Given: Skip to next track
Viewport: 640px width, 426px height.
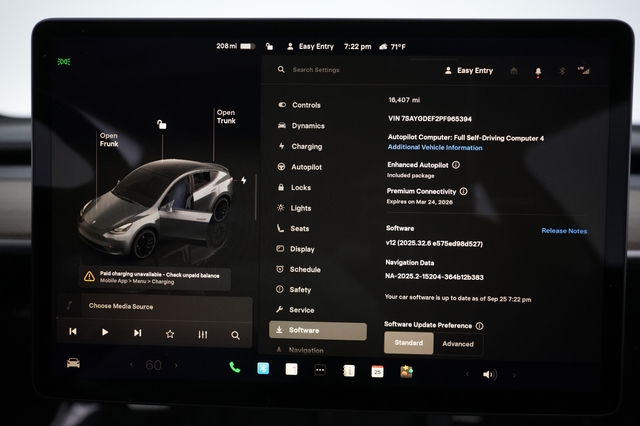Looking at the screenshot, I should click(138, 333).
